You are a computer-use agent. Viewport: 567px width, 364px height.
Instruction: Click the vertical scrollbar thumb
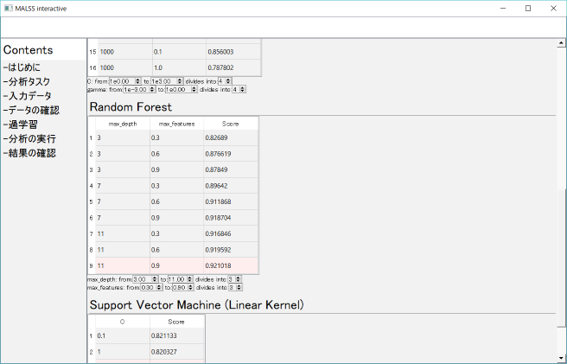click(x=561, y=257)
